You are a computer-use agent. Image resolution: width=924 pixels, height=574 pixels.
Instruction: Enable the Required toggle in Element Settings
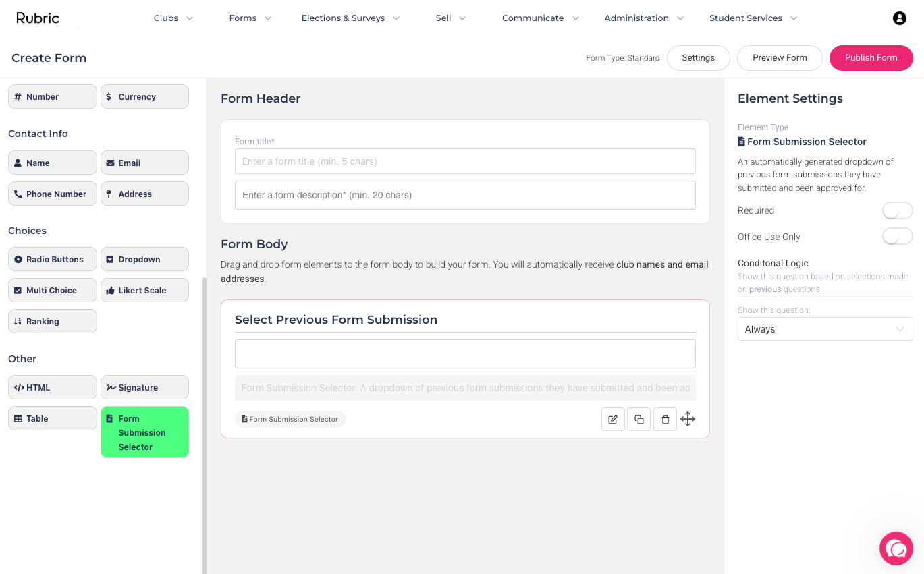click(x=897, y=210)
